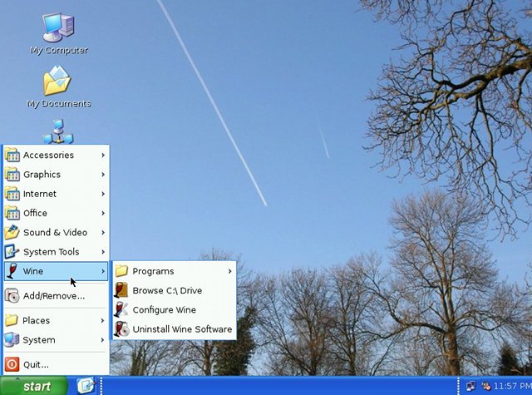This screenshot has height=395, width=532.
Task: Expand the Places submenu arrow
Action: (103, 320)
